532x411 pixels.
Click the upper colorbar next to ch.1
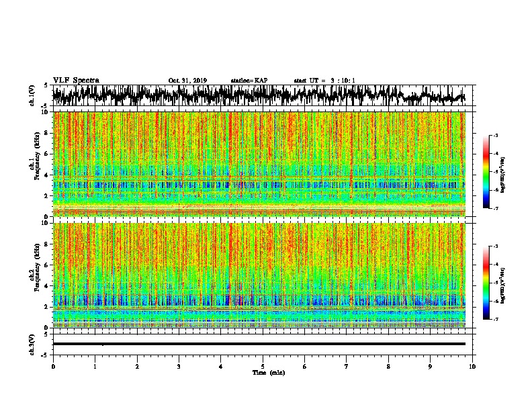pos(486,172)
